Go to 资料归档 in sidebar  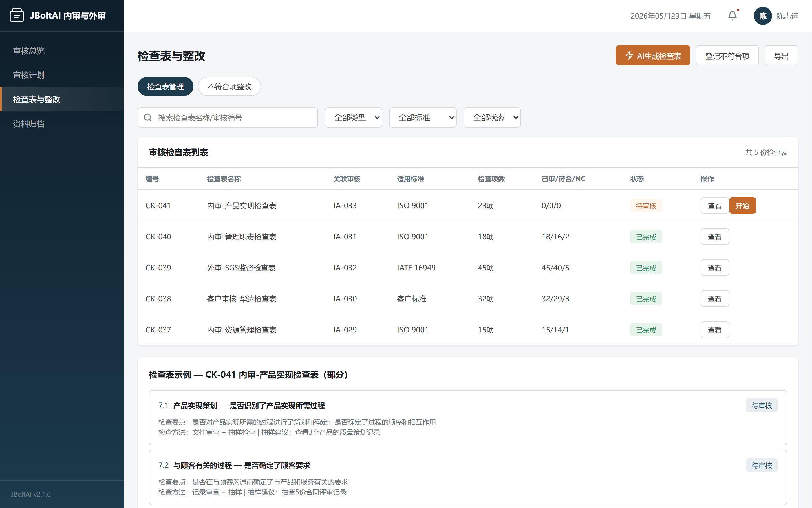click(x=62, y=124)
